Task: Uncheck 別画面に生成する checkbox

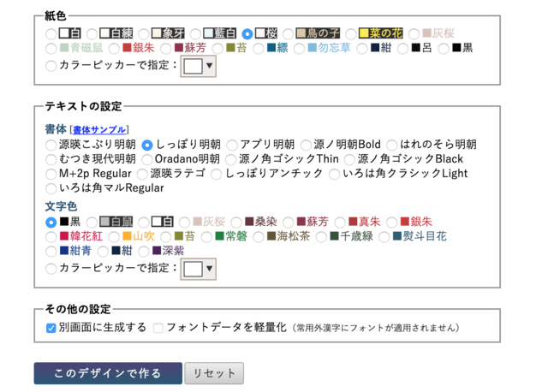Action: (x=51, y=328)
